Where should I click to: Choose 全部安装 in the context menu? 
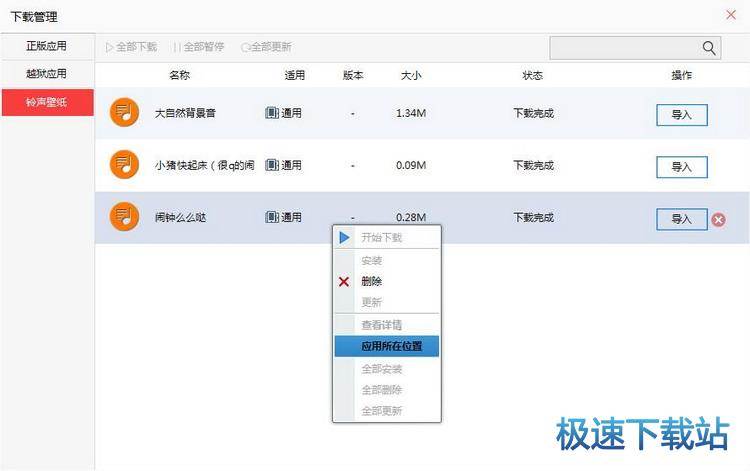[386, 369]
